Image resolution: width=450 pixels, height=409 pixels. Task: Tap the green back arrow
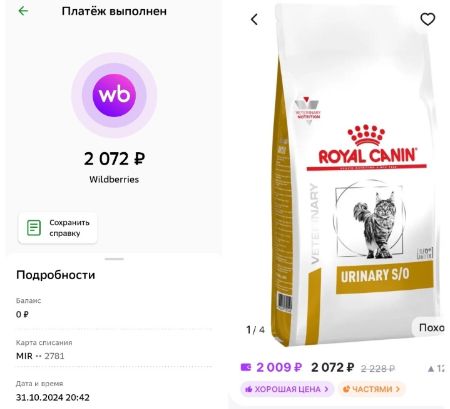coord(23,11)
